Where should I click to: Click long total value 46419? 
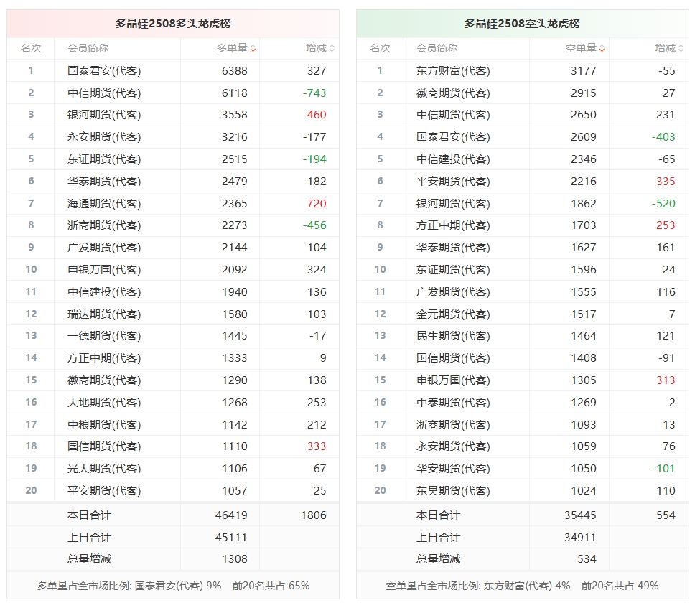click(x=231, y=515)
